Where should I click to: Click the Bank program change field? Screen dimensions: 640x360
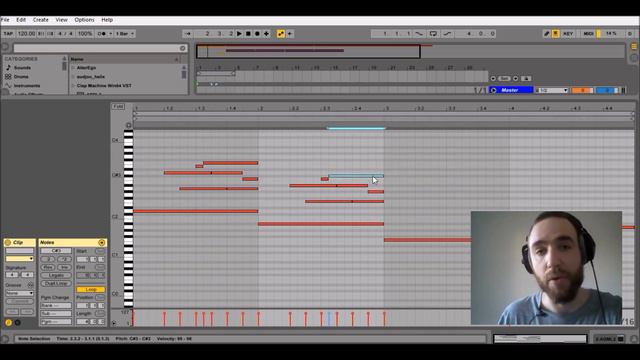click(x=56, y=306)
